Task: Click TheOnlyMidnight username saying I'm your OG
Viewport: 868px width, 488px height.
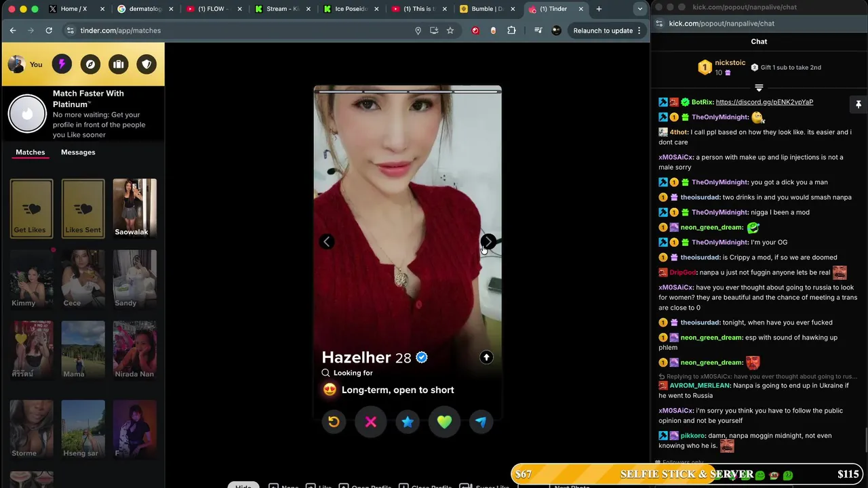Action: pos(719,242)
